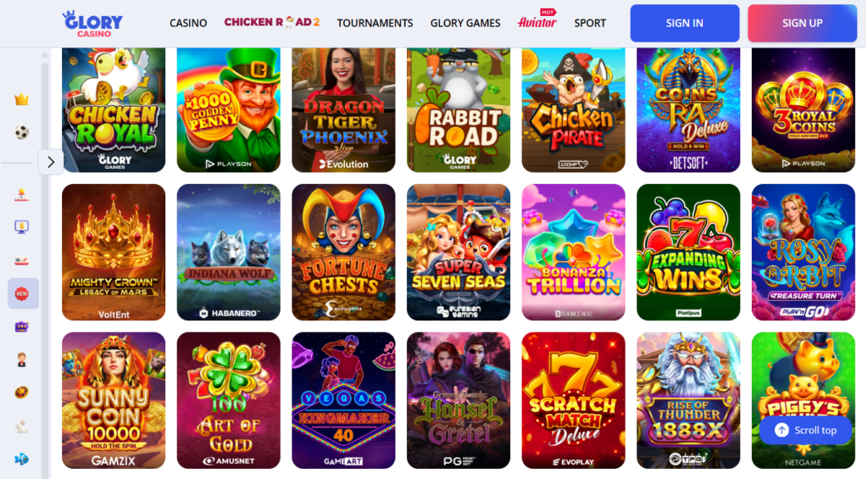Open the Expanding Wins game tile
The height and width of the screenshot is (479, 868).
(x=688, y=253)
